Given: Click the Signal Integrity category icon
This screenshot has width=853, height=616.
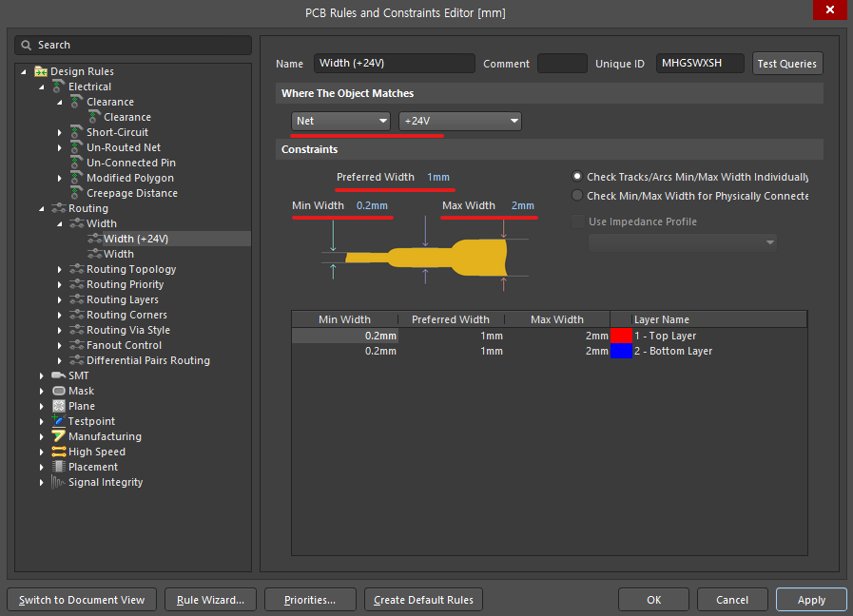Looking at the screenshot, I should point(58,482).
